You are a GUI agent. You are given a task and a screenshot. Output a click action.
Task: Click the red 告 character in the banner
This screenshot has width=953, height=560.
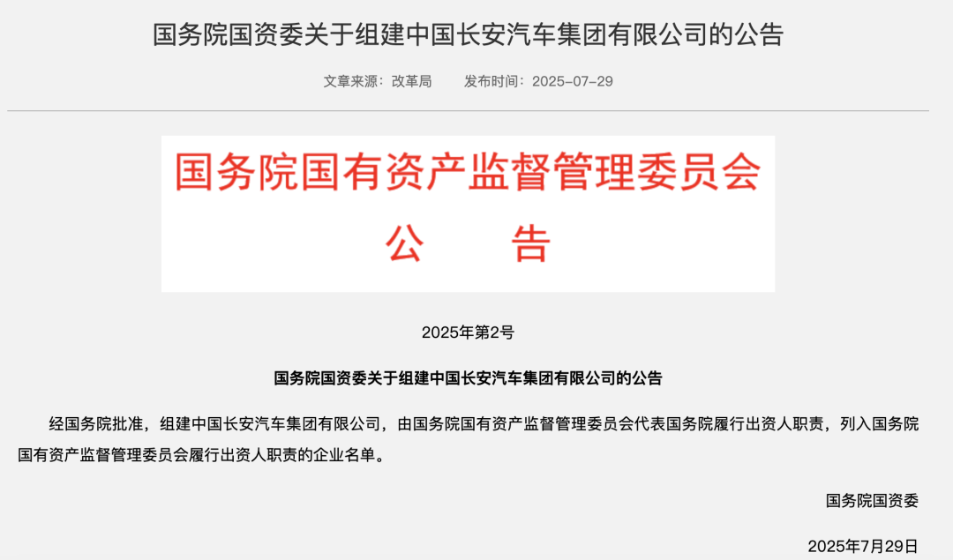tap(530, 243)
